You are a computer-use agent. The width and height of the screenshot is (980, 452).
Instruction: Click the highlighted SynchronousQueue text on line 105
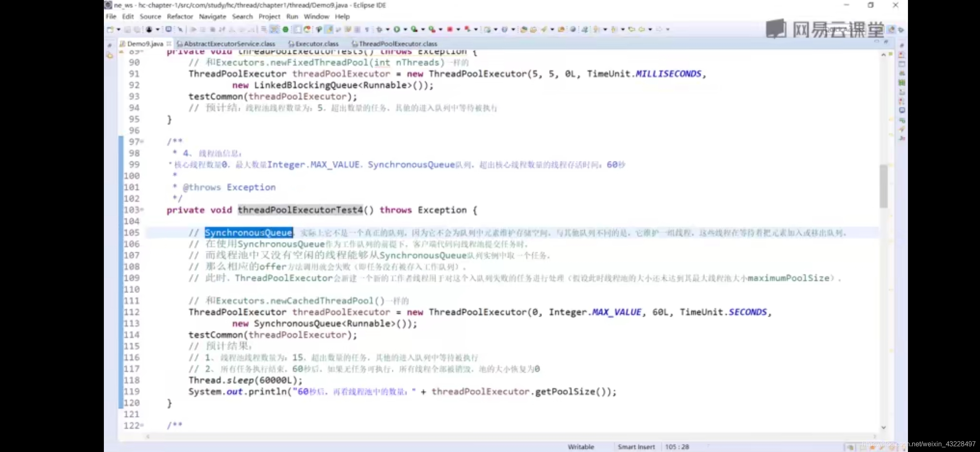pos(249,232)
